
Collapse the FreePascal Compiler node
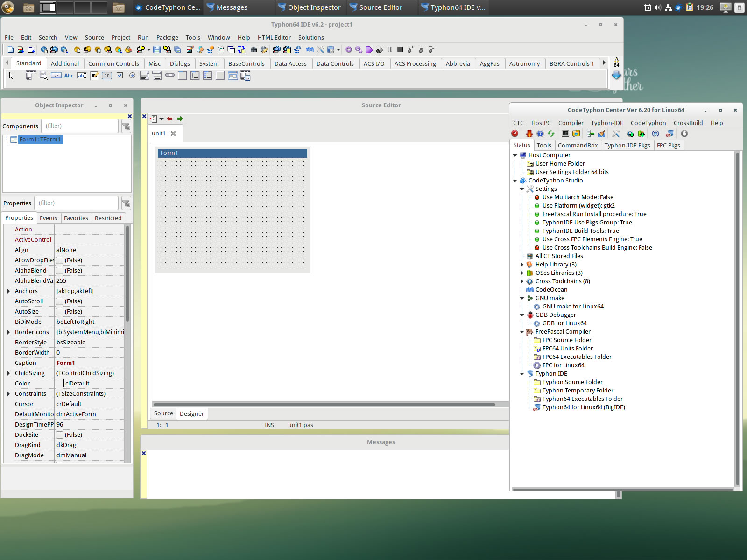tap(522, 332)
